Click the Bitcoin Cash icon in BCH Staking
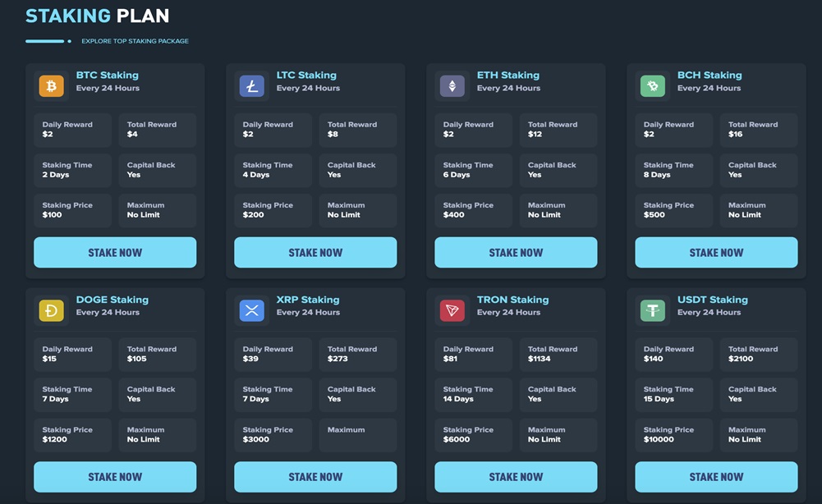This screenshot has height=504, width=822. coord(652,86)
